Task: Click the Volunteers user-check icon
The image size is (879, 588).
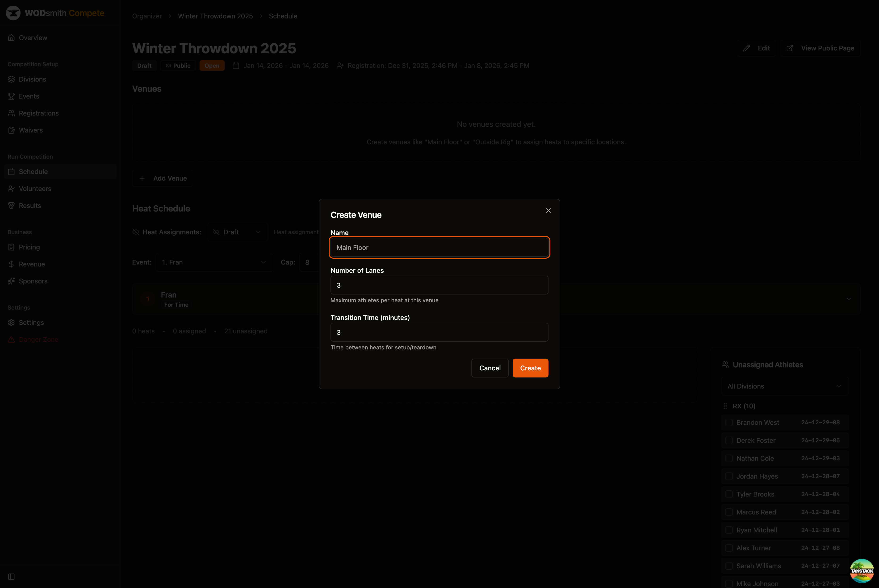Action: coord(11,189)
